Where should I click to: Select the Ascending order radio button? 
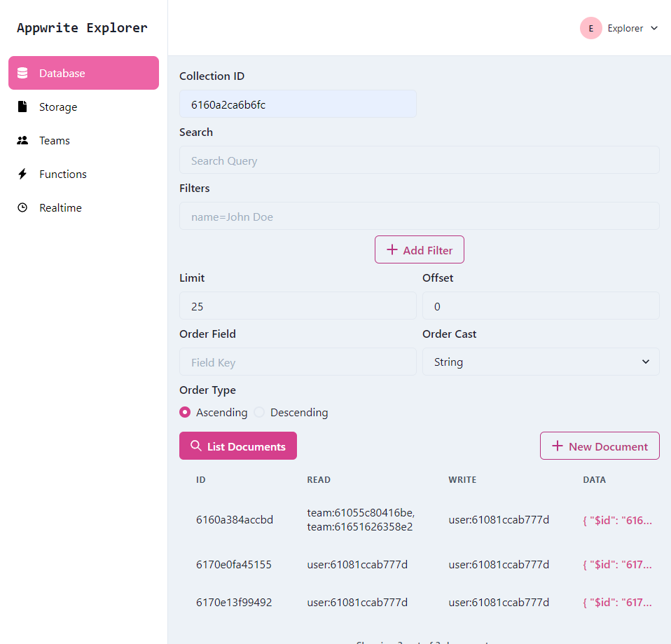(185, 412)
